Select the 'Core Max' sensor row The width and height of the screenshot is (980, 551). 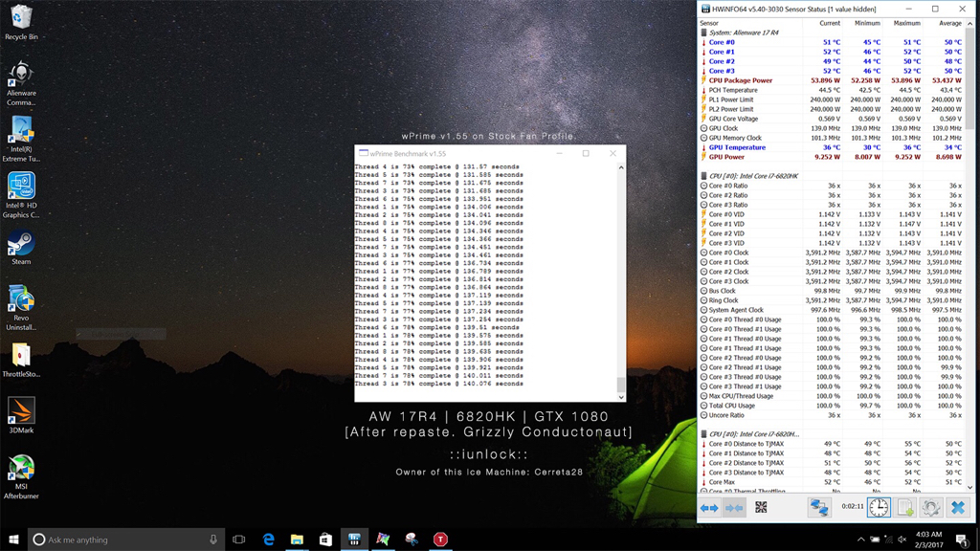(x=832, y=482)
